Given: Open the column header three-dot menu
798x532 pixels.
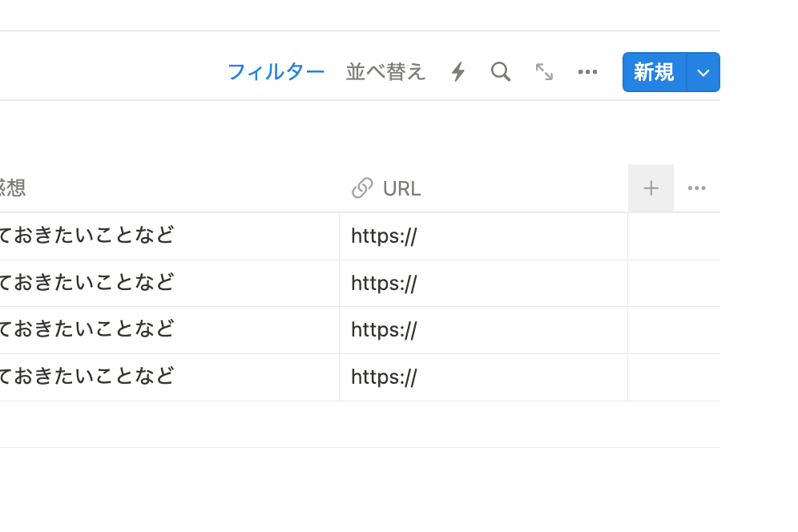Looking at the screenshot, I should pos(696,188).
